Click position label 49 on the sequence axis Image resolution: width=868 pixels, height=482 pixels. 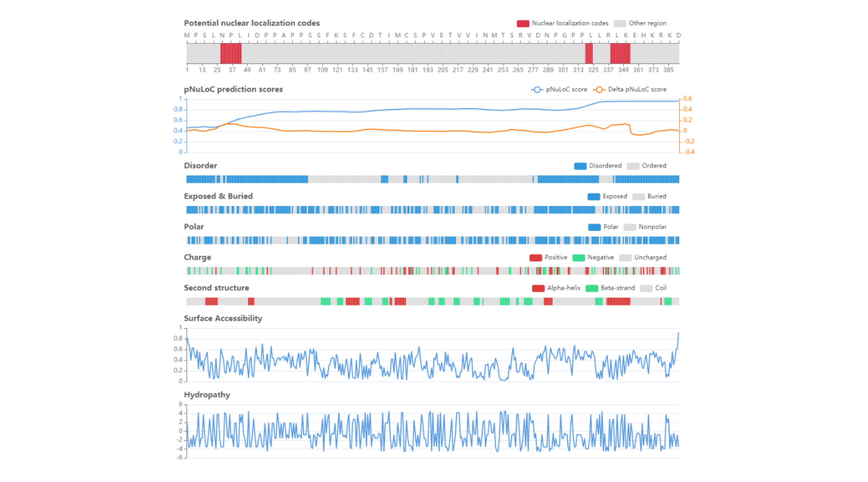click(247, 70)
